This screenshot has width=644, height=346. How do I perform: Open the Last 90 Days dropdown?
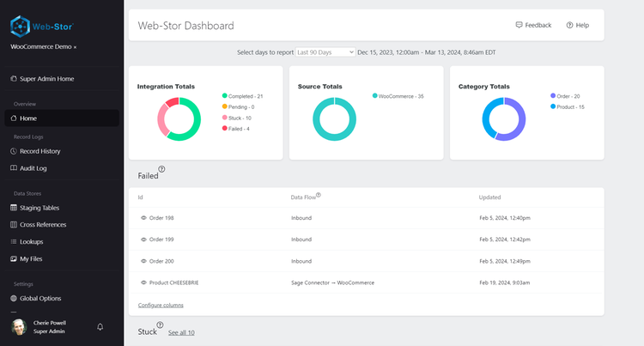point(325,52)
